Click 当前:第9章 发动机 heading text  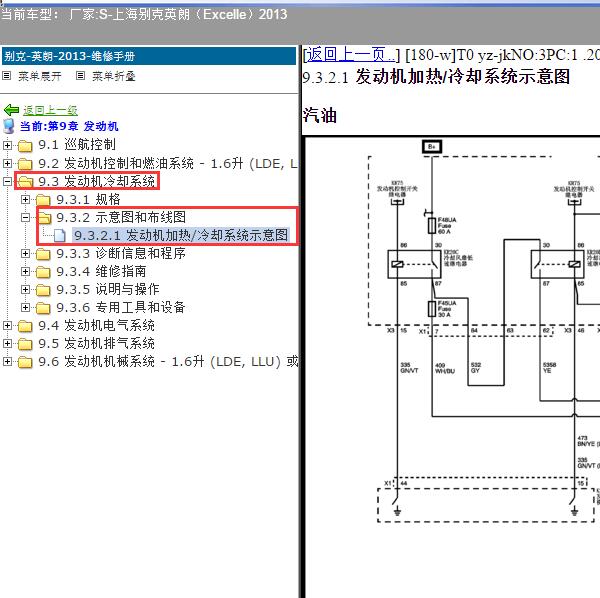(x=69, y=126)
